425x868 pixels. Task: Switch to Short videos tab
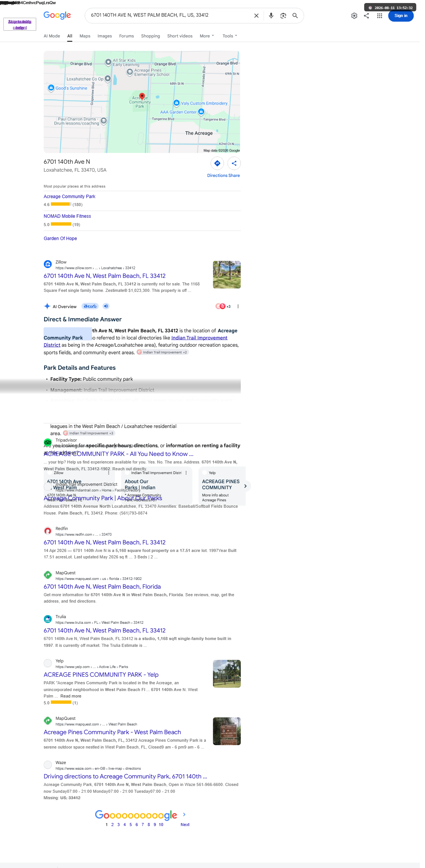180,36
